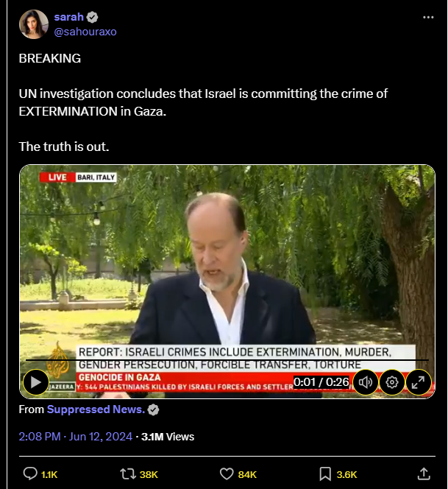Open the sarah display name link
The image size is (448, 489).
[69, 17]
